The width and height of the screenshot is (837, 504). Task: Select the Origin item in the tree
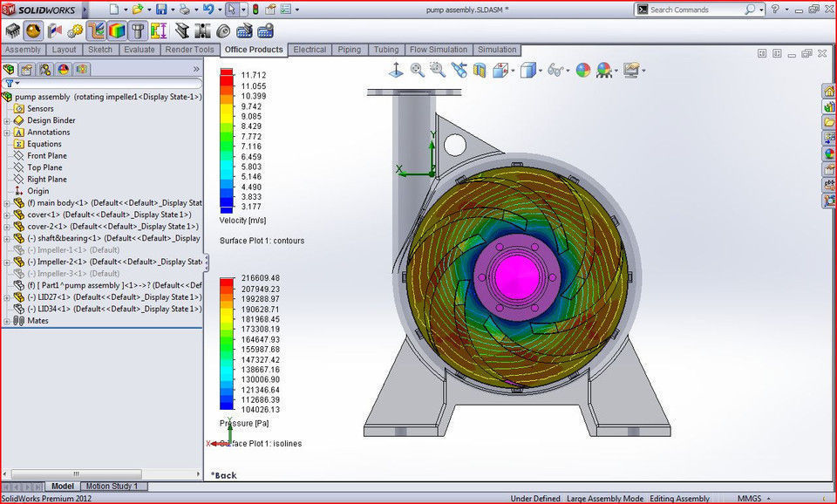[x=37, y=191]
